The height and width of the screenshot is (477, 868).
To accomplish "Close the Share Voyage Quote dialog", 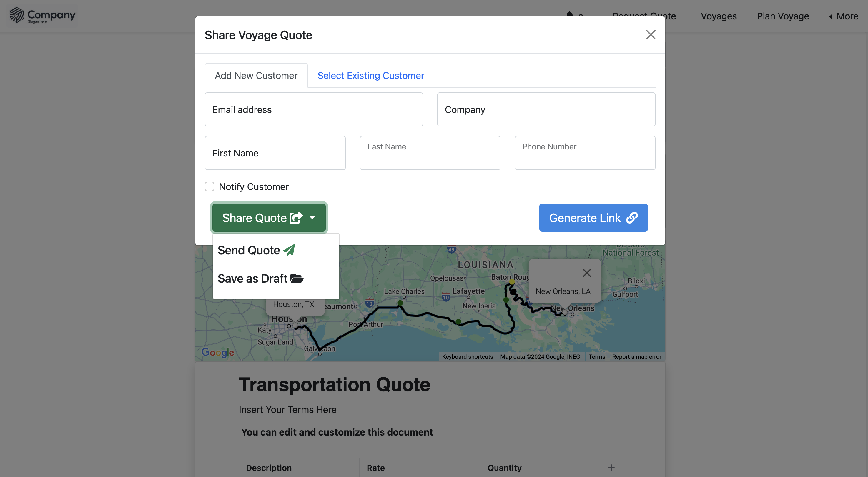I will coord(650,35).
